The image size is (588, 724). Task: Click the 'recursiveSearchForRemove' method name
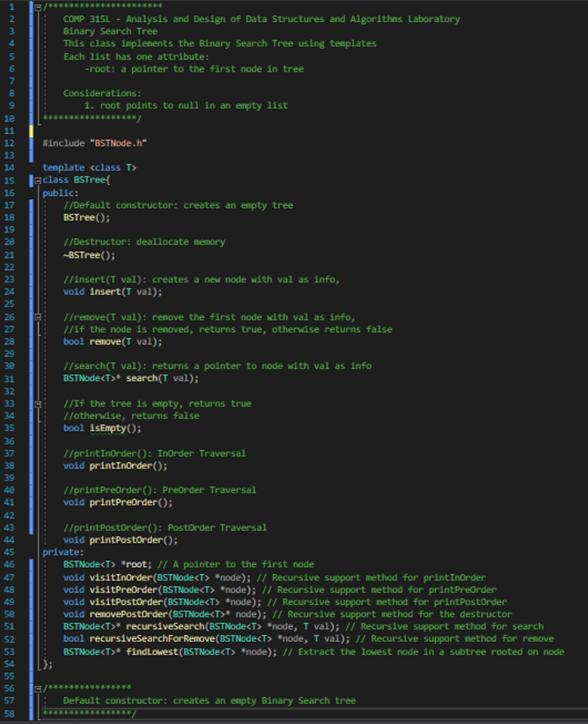pyautogui.click(x=152, y=639)
